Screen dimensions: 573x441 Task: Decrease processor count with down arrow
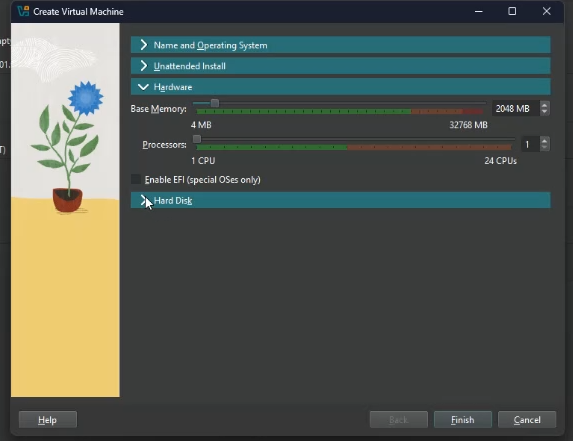[544, 147]
